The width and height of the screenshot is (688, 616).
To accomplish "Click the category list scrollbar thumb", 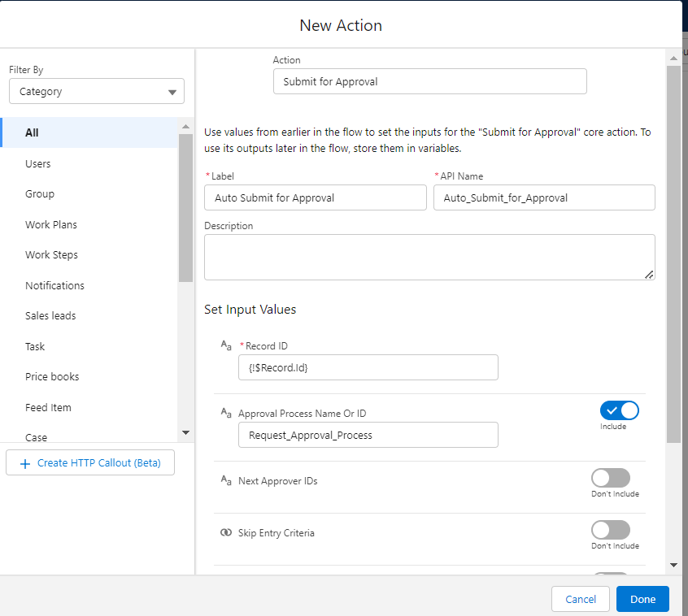I will 185,207.
